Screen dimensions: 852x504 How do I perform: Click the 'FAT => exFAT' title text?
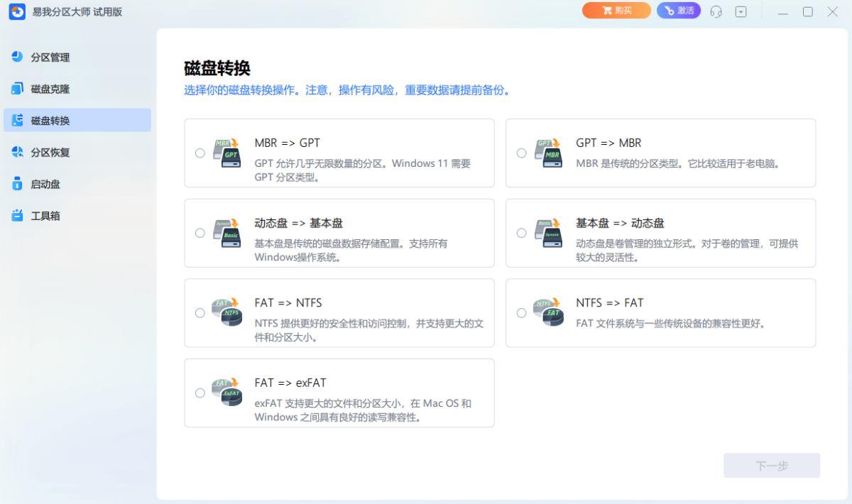[x=290, y=383]
